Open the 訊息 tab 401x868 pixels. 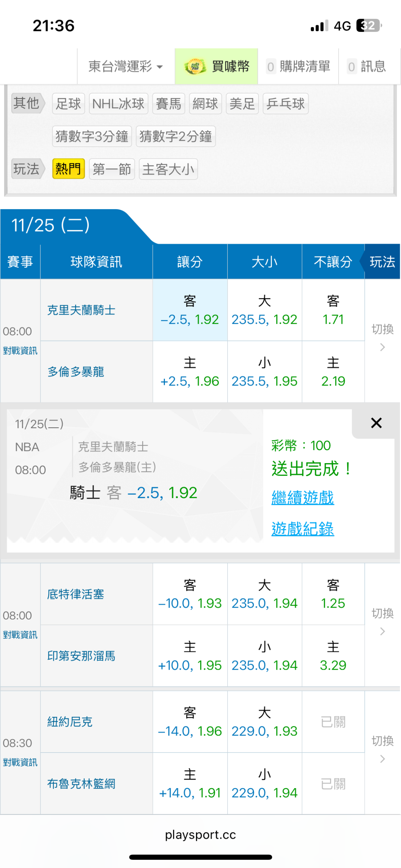367,67
